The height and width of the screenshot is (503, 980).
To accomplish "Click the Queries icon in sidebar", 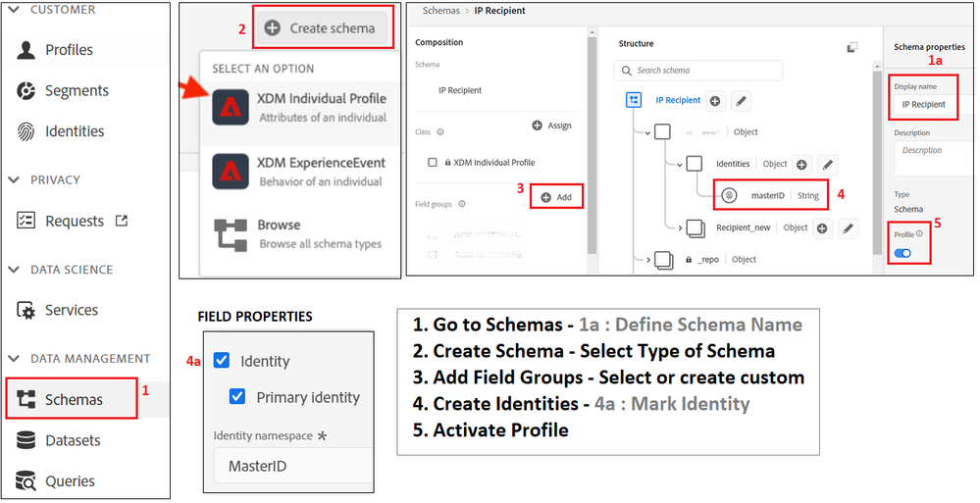I will pyautogui.click(x=26, y=481).
